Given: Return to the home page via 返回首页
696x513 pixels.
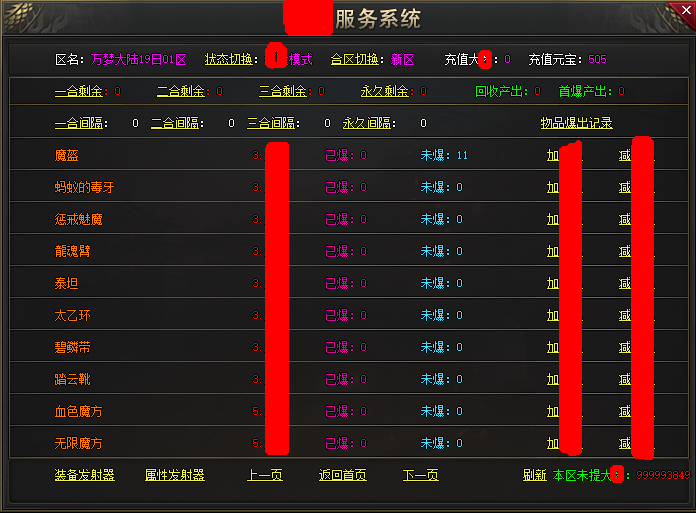Looking at the screenshot, I should pyautogui.click(x=342, y=476).
